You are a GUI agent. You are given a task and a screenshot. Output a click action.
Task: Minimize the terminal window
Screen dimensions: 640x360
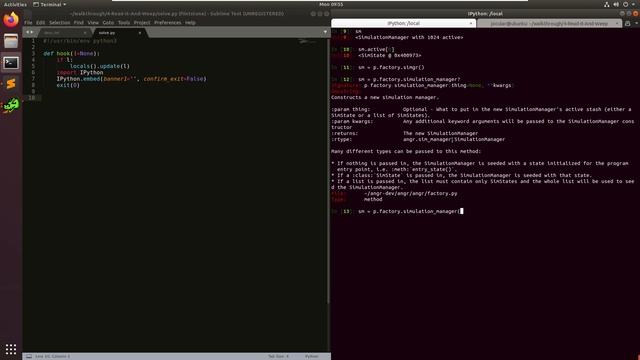622,13
